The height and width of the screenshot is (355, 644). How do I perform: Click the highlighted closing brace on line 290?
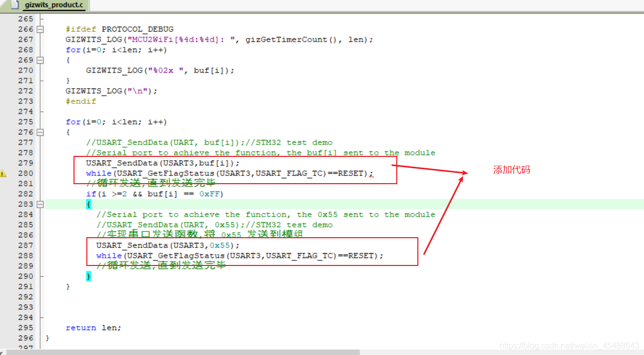pyautogui.click(x=88, y=276)
